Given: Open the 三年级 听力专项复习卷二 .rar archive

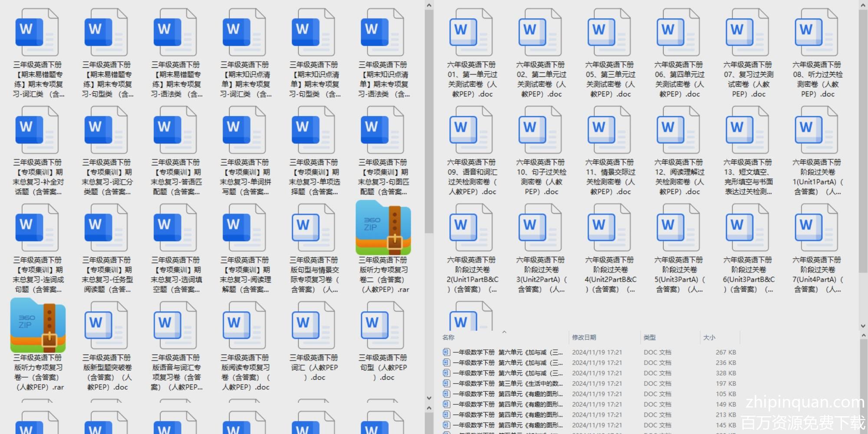Looking at the screenshot, I should (x=383, y=229).
